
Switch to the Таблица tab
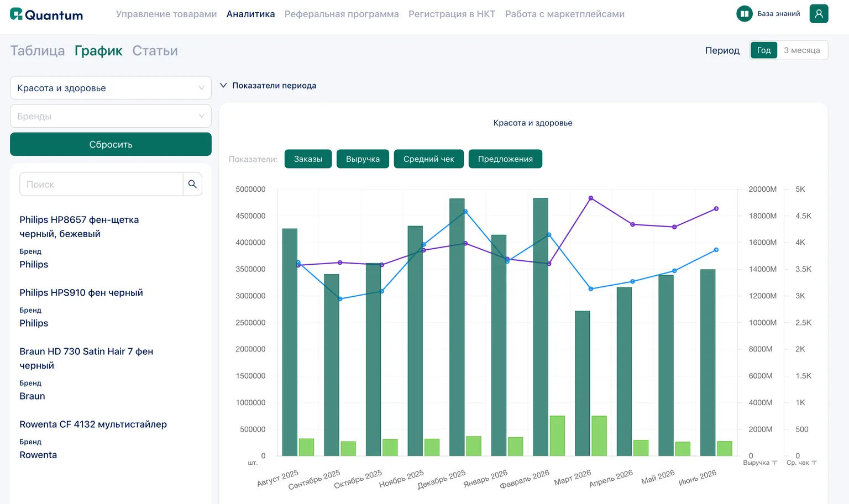[x=38, y=51]
